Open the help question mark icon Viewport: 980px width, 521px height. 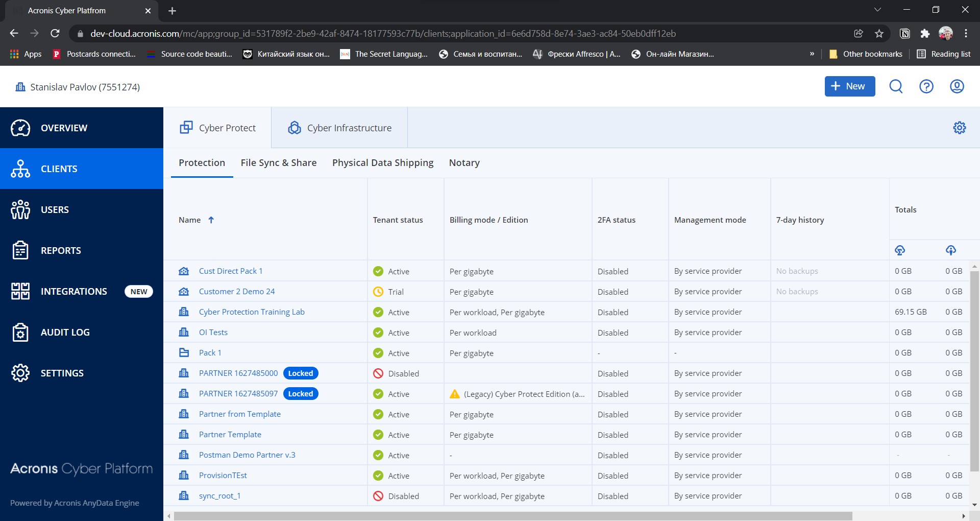coord(926,86)
